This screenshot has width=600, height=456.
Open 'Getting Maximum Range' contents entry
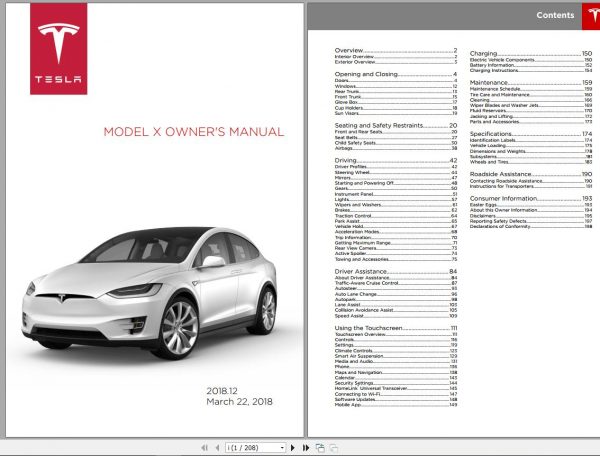coord(396,243)
